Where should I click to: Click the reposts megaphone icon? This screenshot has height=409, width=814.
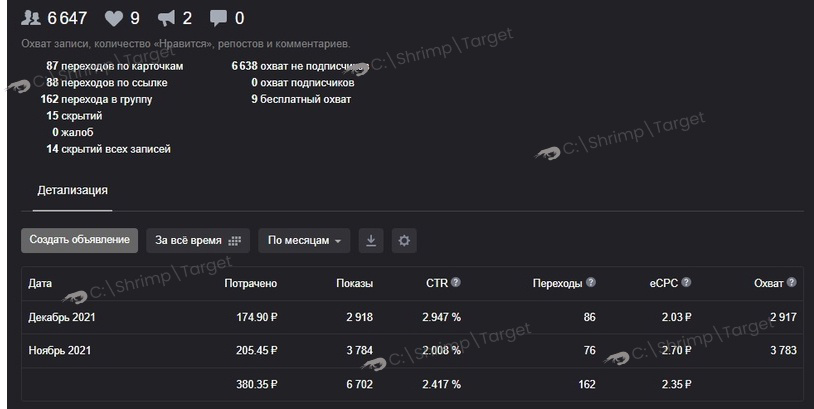pyautogui.click(x=166, y=19)
